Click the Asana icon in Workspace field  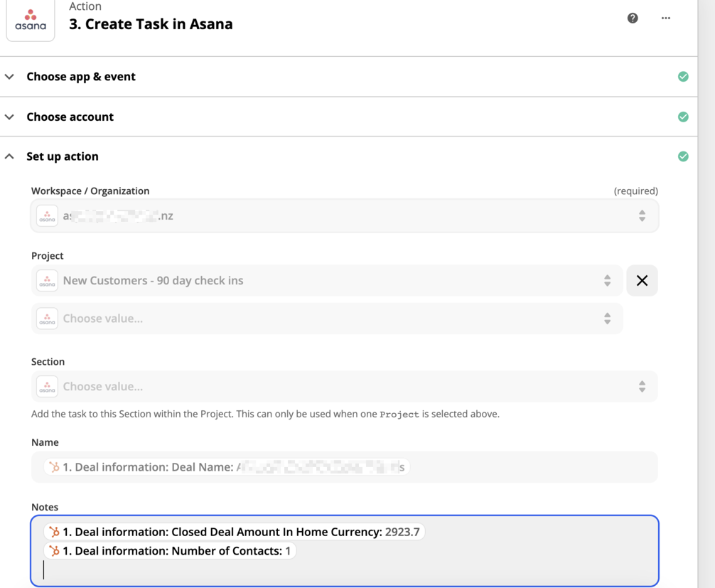47,215
